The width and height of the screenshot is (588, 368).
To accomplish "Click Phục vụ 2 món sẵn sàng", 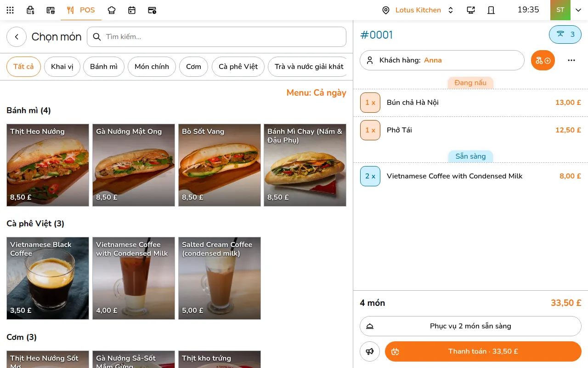I will coord(470,326).
